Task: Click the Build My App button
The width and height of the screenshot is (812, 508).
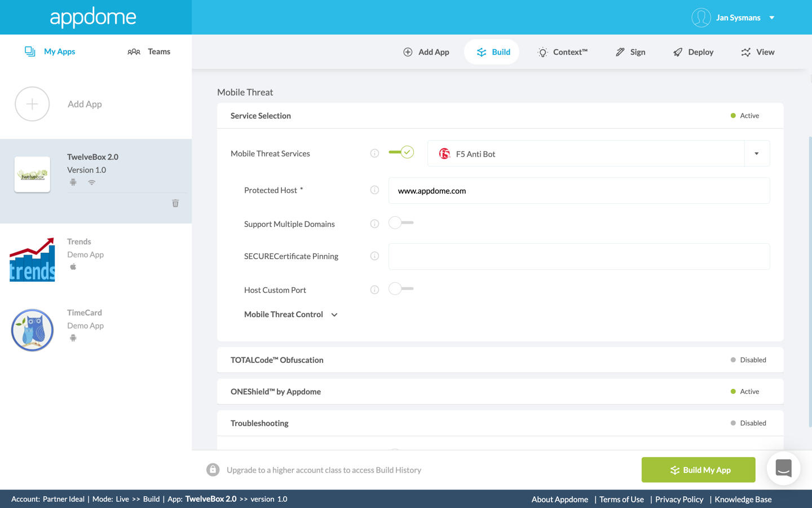Action: point(698,470)
